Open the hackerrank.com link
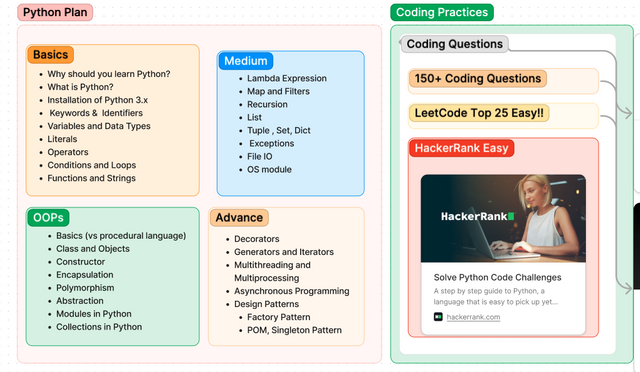 (x=473, y=317)
